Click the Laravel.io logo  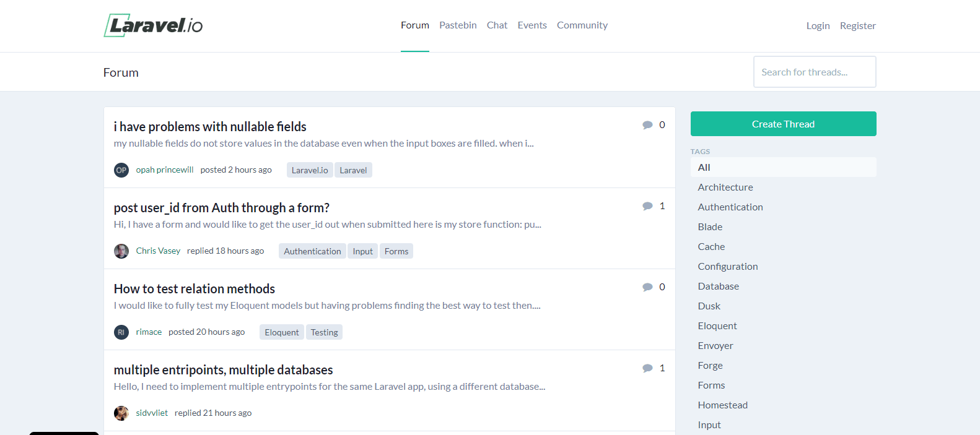click(x=153, y=25)
